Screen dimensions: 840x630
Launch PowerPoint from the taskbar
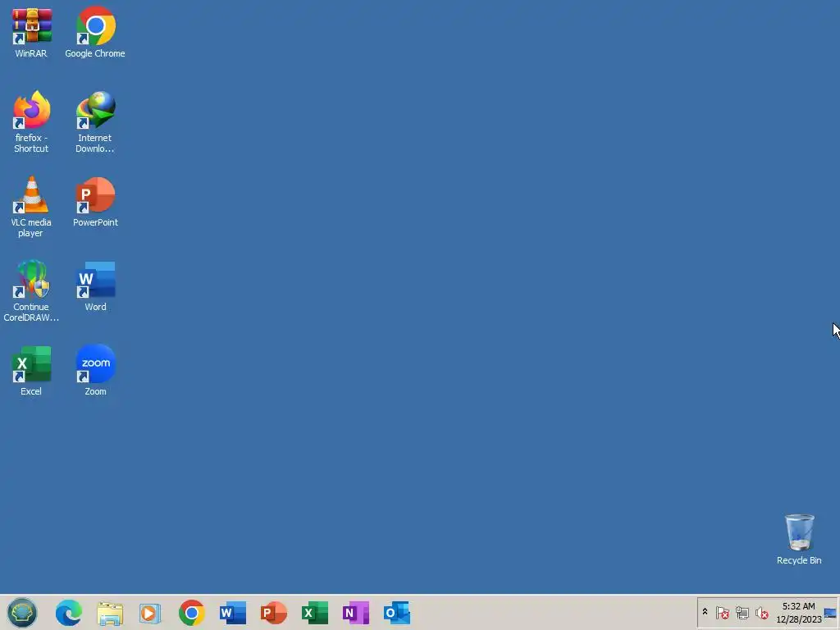(274, 613)
